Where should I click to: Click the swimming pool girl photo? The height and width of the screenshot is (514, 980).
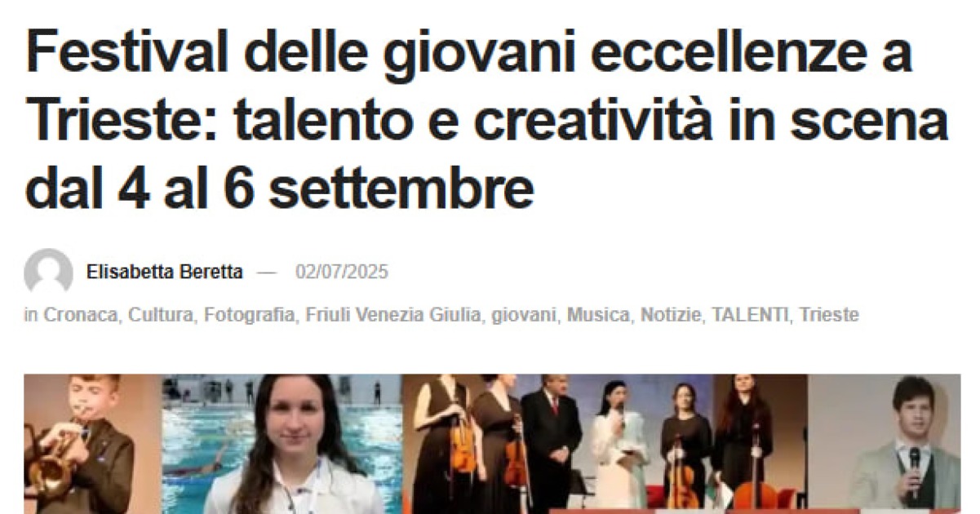coord(282,444)
